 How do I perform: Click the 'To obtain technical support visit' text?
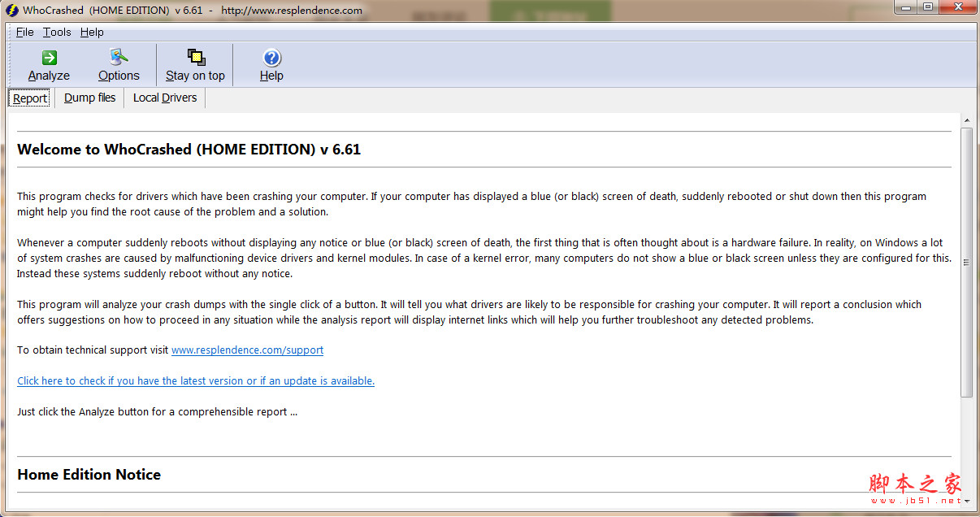point(93,350)
